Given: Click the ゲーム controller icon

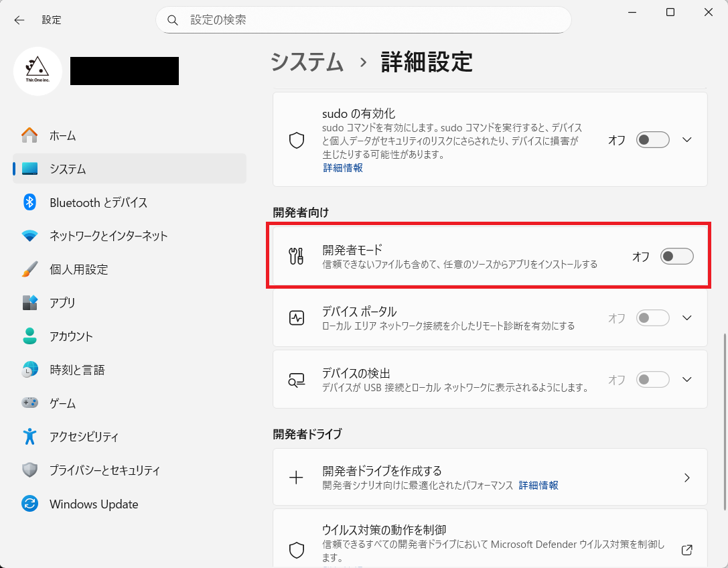Looking at the screenshot, I should click(29, 403).
